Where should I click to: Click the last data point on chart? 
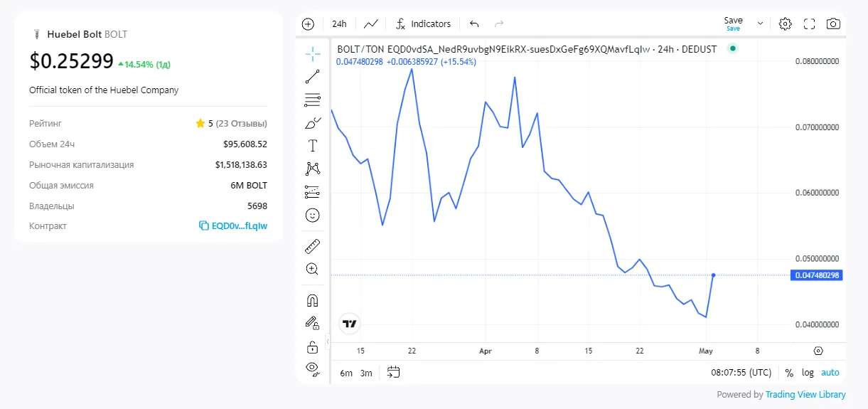click(713, 275)
